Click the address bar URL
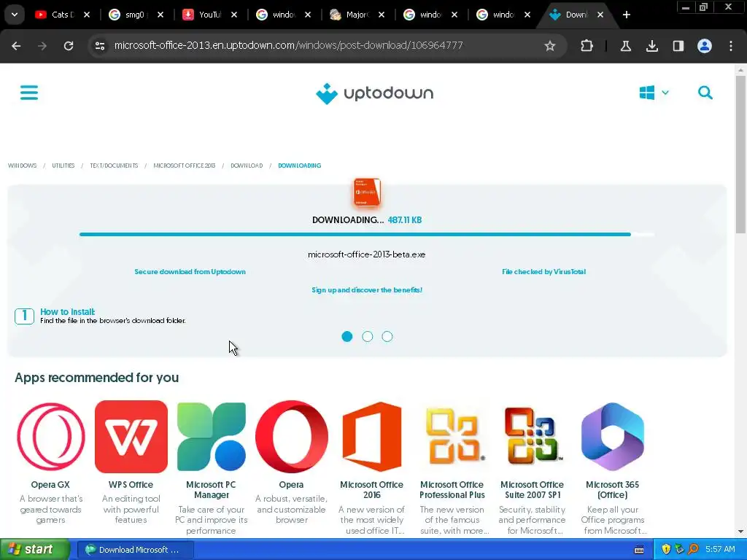This screenshot has height=560, width=747. coord(289,45)
